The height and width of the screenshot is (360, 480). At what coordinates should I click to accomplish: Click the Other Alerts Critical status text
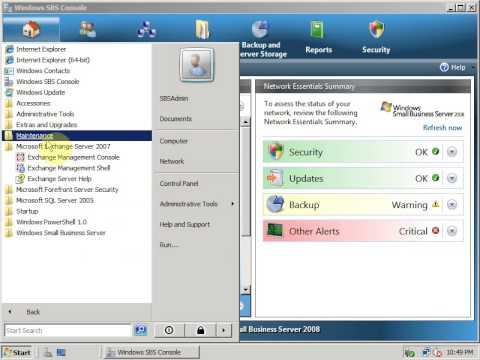(413, 231)
